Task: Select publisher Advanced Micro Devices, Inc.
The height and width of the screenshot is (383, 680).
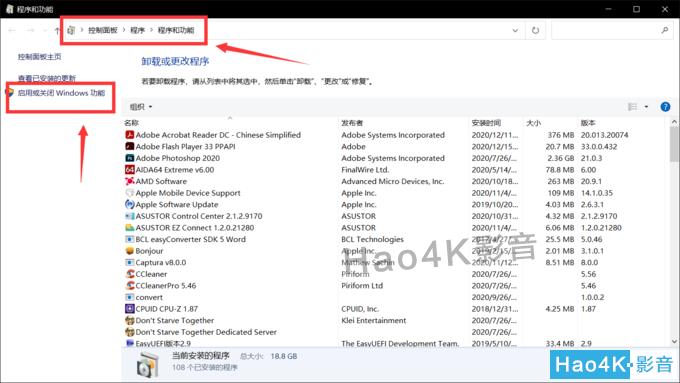Action: pyautogui.click(x=392, y=181)
